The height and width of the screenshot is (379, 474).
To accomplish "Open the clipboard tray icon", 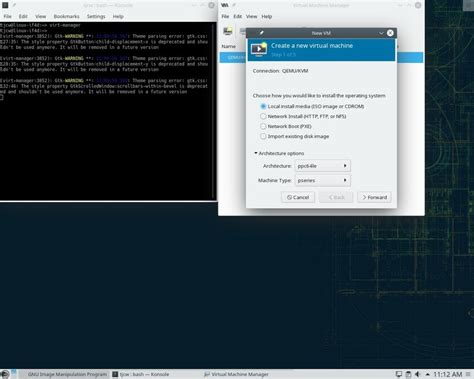I will pos(408,374).
